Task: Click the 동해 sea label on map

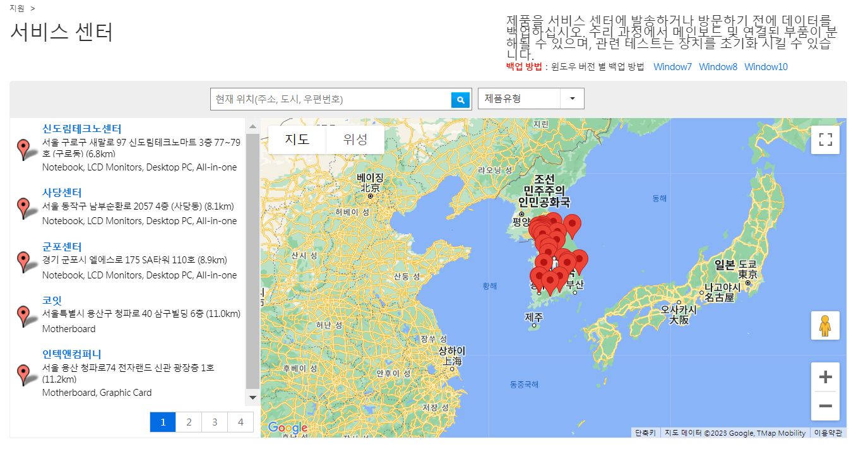Action: click(x=660, y=198)
